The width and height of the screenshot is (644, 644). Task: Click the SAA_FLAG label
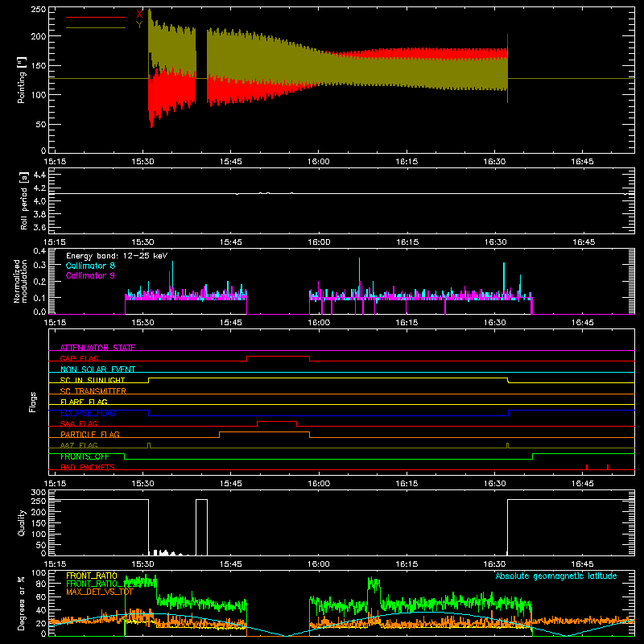tap(79, 423)
